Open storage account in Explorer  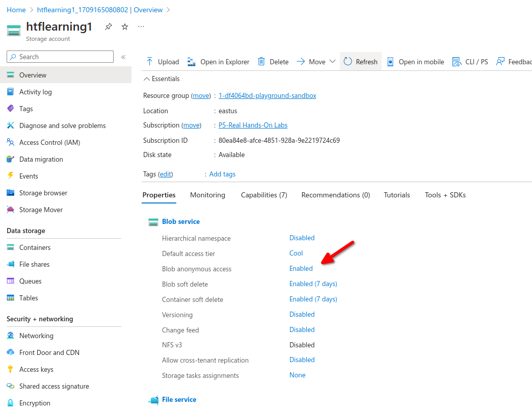pos(192,62)
